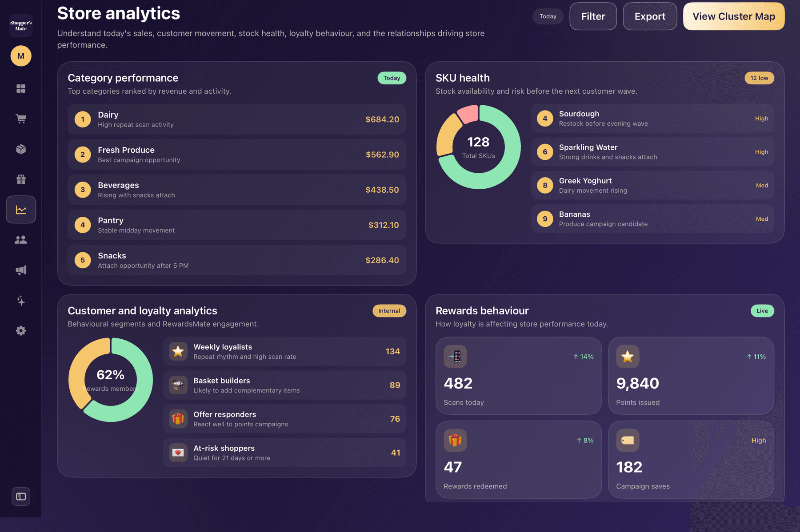Click the 62% Rewards members donut chart
The width and height of the screenshot is (800, 532).
pos(111,380)
